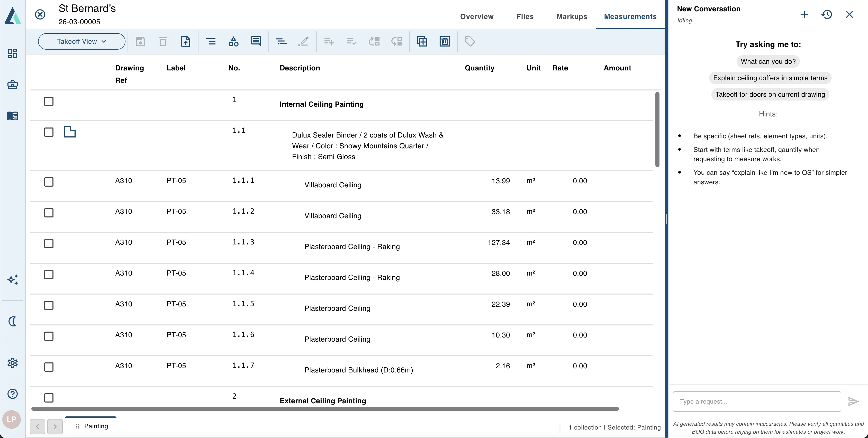This screenshot has width=868, height=438.
Task: Start a new conversation with plus icon
Action: click(804, 14)
